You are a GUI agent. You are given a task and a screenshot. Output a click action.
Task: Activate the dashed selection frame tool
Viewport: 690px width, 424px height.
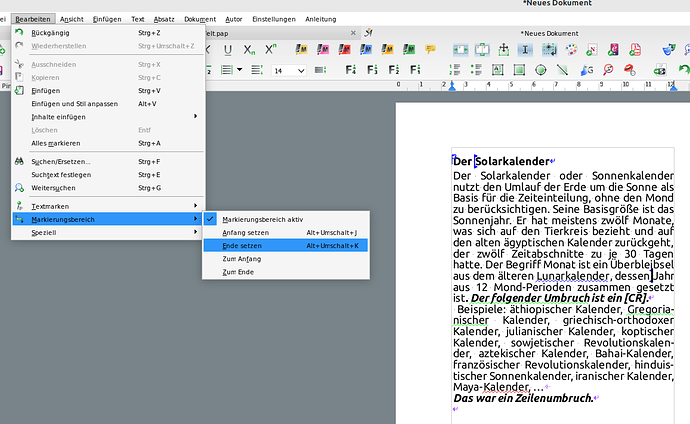point(549,50)
